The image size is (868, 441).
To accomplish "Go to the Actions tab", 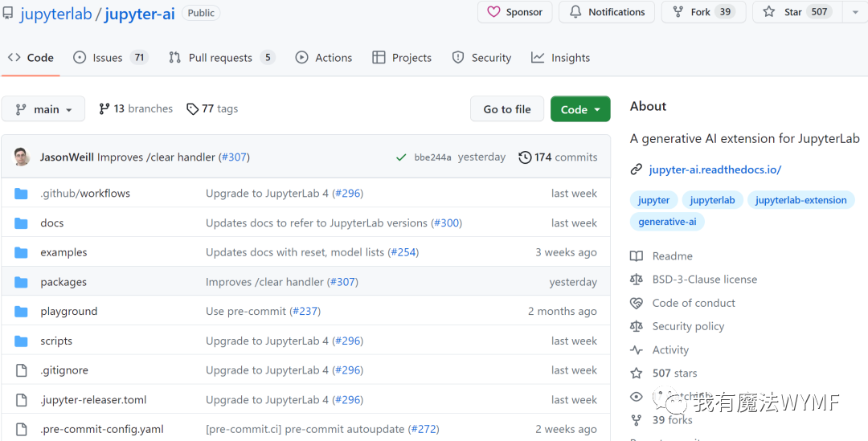I will click(323, 58).
